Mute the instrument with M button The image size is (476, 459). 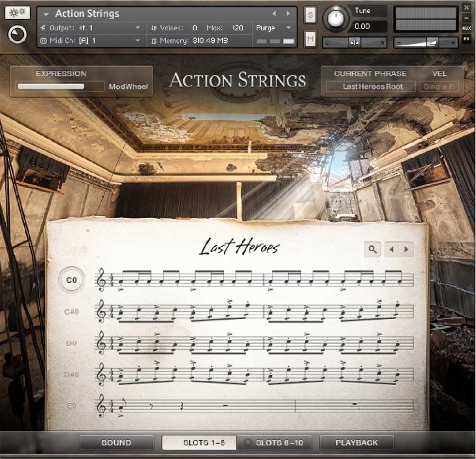pos(310,39)
